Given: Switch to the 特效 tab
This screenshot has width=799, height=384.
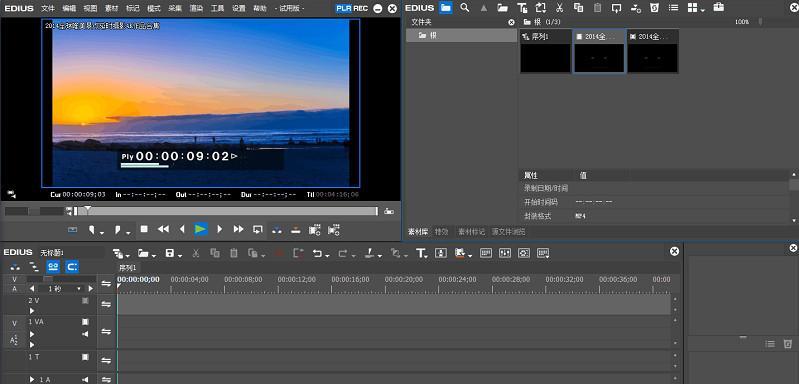Looking at the screenshot, I should click(441, 231).
